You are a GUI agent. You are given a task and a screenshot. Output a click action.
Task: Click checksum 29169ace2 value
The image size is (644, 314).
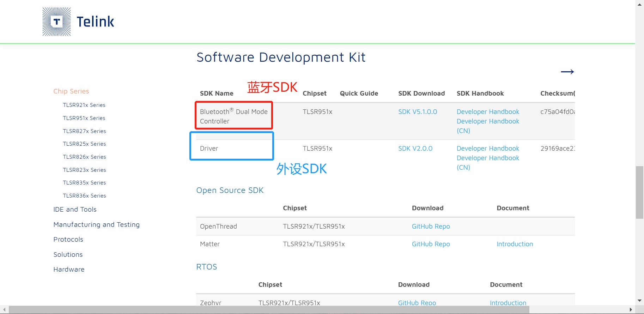pos(558,149)
